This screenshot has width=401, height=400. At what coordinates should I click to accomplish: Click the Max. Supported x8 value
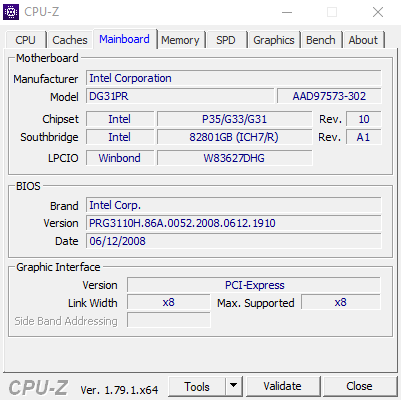point(341,302)
